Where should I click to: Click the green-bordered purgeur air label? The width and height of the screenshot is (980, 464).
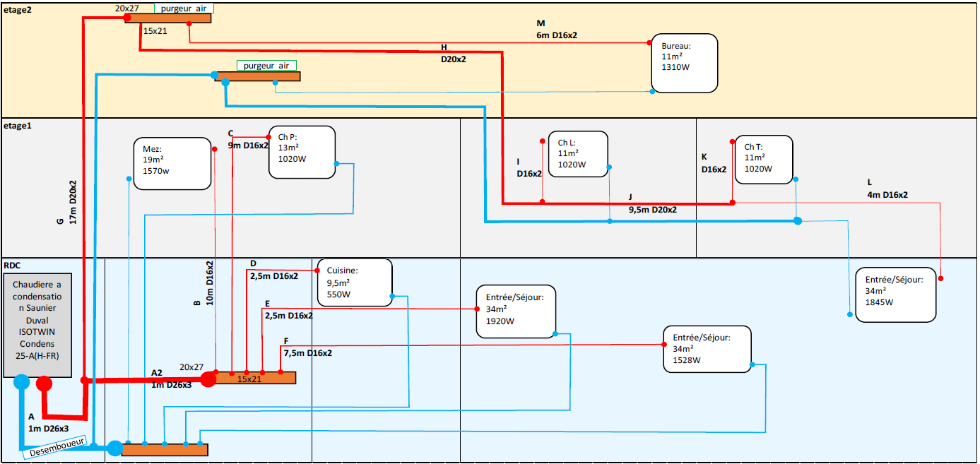(184, 8)
